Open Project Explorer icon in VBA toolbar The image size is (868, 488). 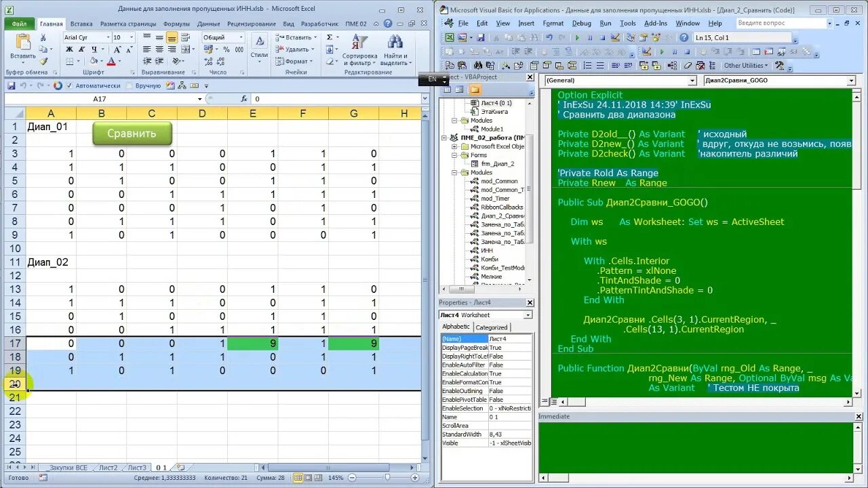(x=630, y=38)
